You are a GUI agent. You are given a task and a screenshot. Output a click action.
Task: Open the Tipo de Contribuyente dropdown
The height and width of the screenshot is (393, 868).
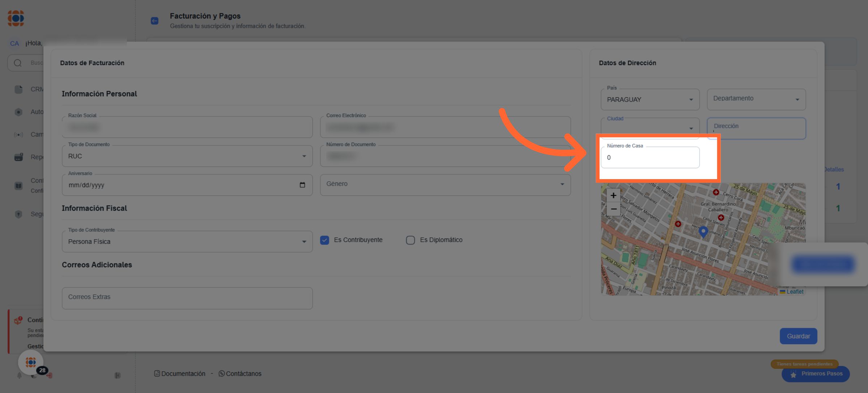[x=187, y=241]
